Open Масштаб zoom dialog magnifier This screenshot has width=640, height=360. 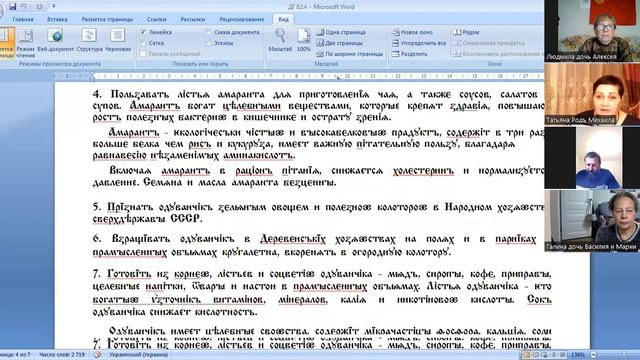point(280,40)
